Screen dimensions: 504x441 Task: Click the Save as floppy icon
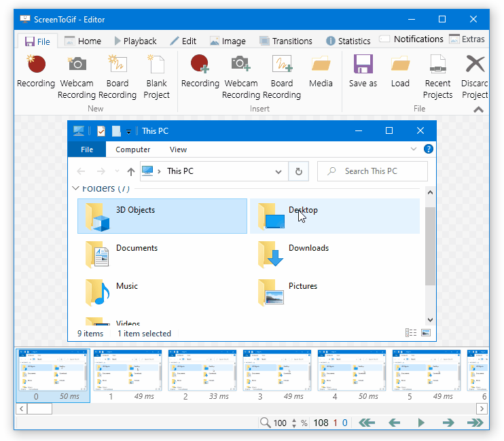[363, 72]
